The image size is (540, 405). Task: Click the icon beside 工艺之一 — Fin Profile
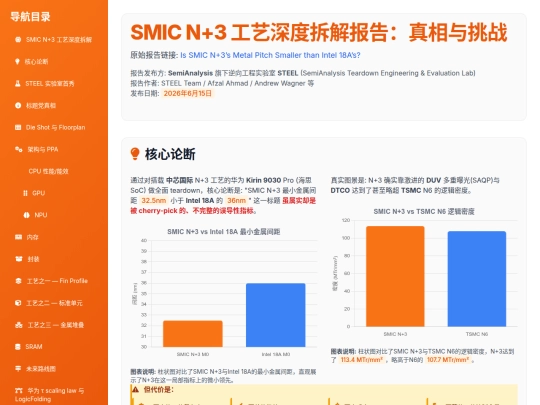[x=19, y=281]
